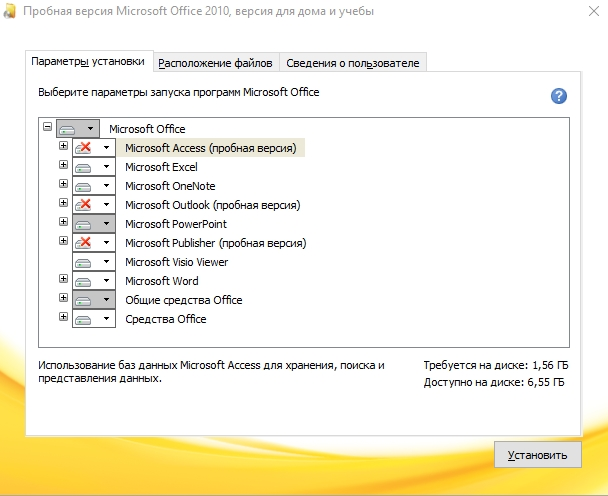Expand the Microsoft Publisher node
The width and height of the screenshot is (608, 496).
[x=63, y=240]
